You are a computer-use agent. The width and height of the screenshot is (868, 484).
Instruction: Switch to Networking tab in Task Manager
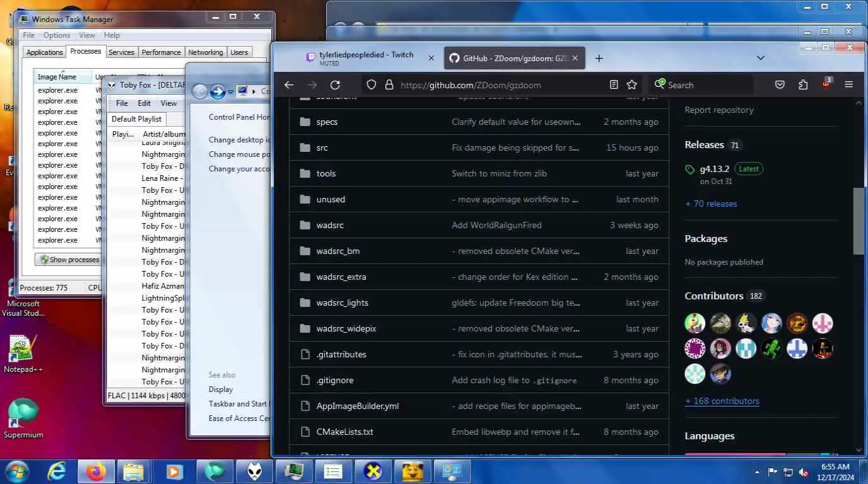point(206,52)
